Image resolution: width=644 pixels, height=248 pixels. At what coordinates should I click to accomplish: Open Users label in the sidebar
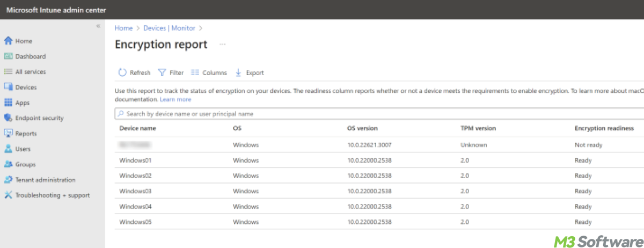23,149
